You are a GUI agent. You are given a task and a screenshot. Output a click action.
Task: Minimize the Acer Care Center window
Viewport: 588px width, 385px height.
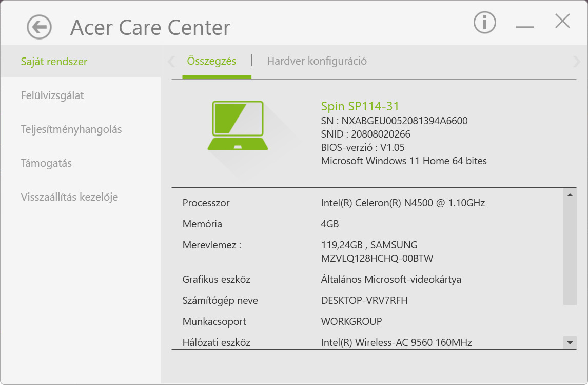524,27
